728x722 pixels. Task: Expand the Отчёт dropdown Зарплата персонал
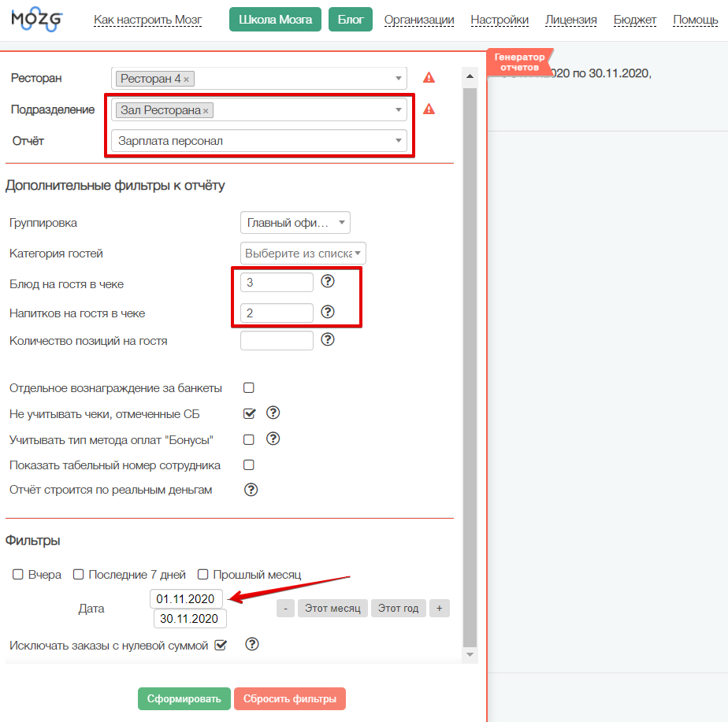click(258, 141)
